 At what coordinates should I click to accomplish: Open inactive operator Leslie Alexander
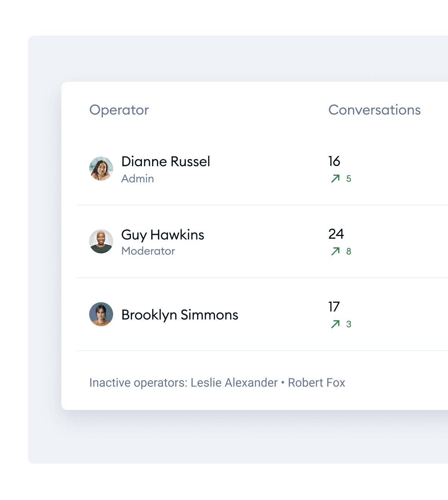point(234,383)
